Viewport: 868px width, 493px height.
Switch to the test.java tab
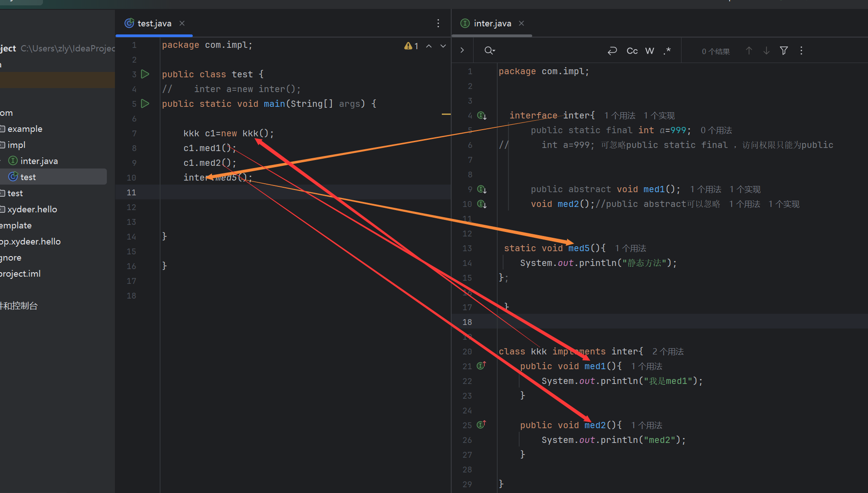point(154,23)
